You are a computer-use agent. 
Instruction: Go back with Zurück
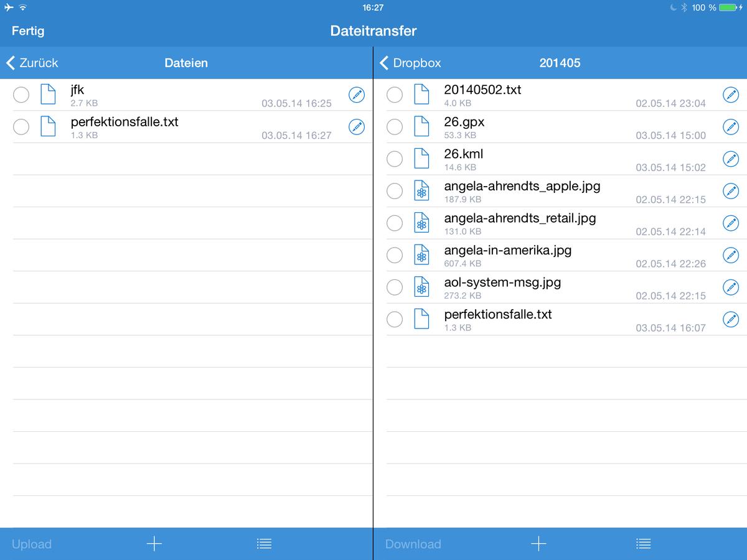tap(32, 63)
